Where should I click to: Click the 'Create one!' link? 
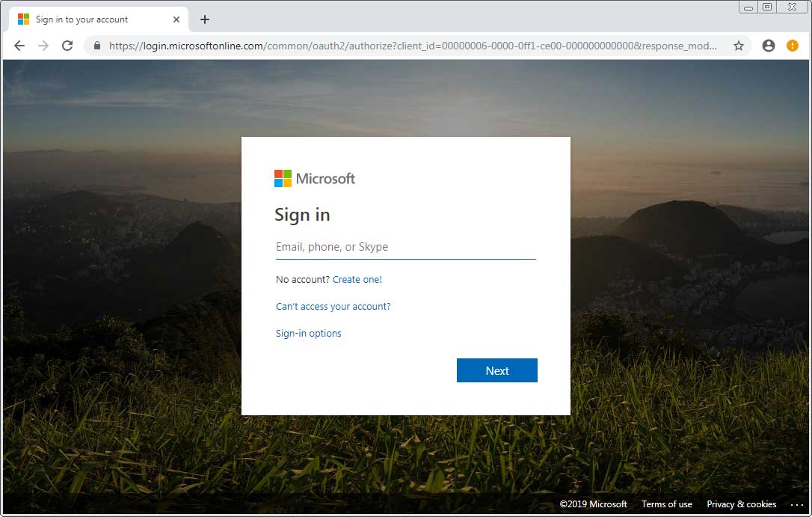357,279
